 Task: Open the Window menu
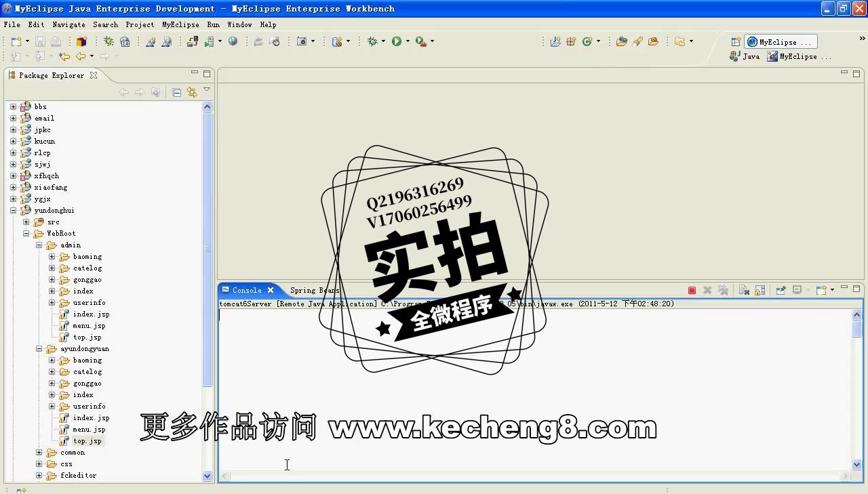[239, 24]
